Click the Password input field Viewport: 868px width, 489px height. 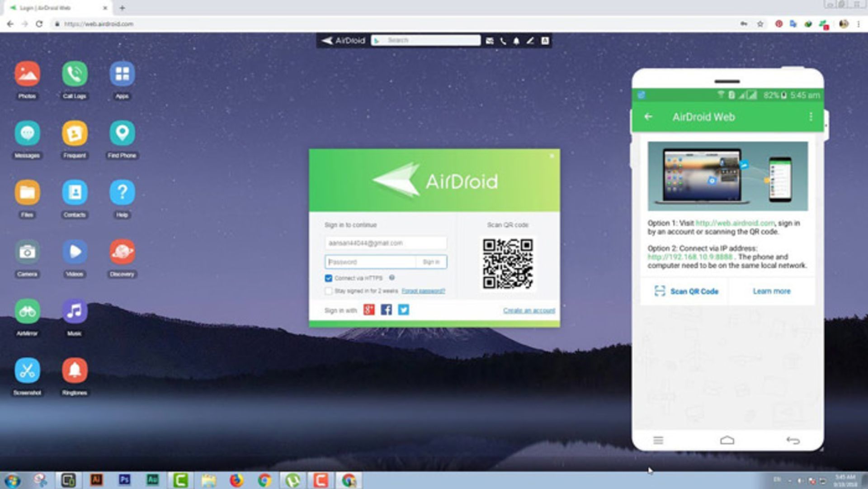[370, 262]
